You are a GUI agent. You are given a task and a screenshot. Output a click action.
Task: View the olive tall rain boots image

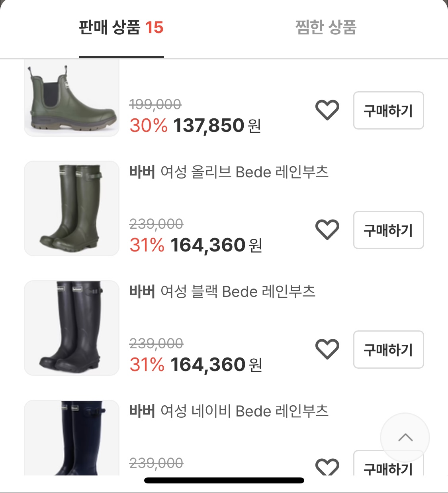tap(72, 208)
